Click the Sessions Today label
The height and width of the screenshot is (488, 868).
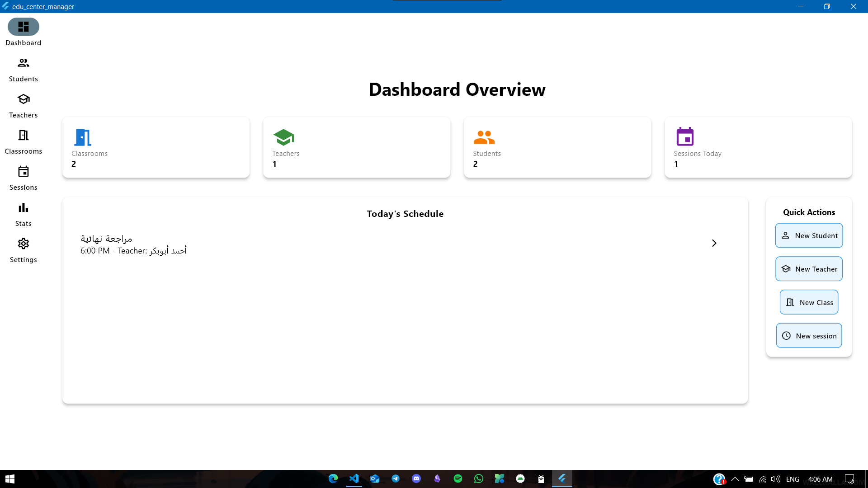(x=698, y=154)
